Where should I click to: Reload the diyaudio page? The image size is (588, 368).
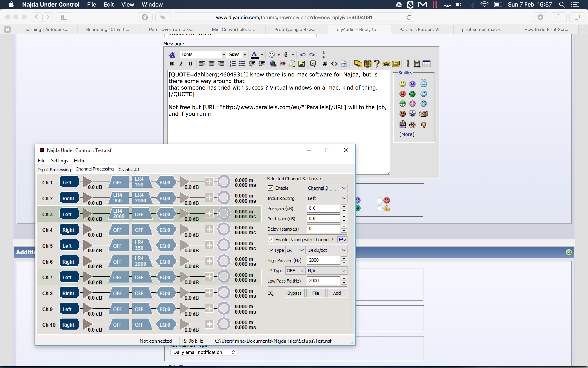(409, 17)
